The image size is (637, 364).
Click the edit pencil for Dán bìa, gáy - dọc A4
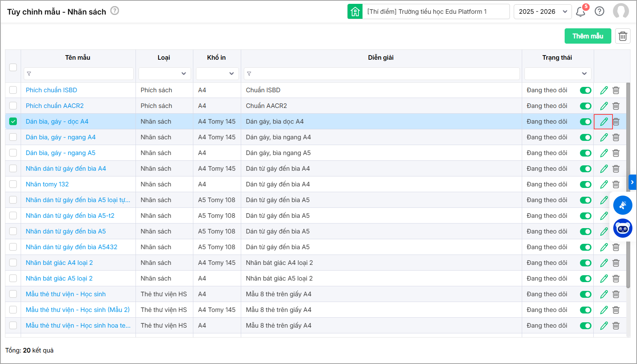604,122
